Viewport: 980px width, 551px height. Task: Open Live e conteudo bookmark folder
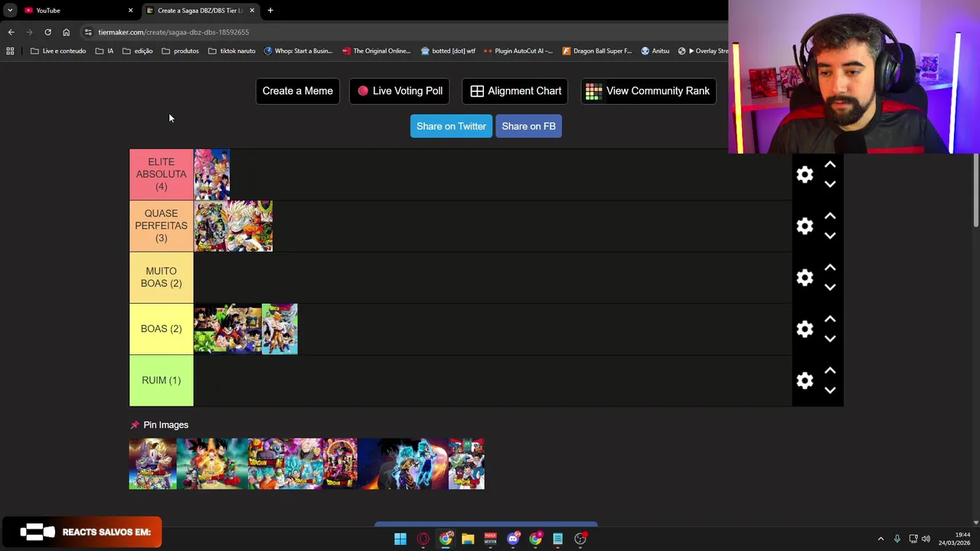[58, 51]
